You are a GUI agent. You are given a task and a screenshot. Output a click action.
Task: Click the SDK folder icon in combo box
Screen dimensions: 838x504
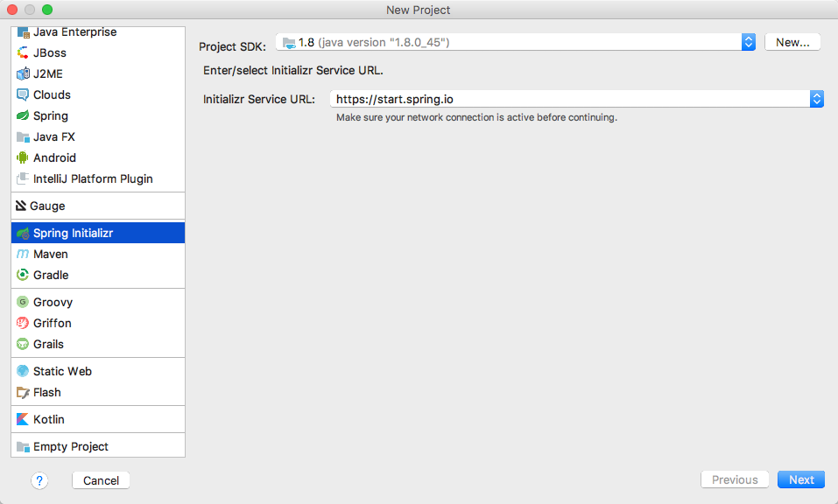289,43
